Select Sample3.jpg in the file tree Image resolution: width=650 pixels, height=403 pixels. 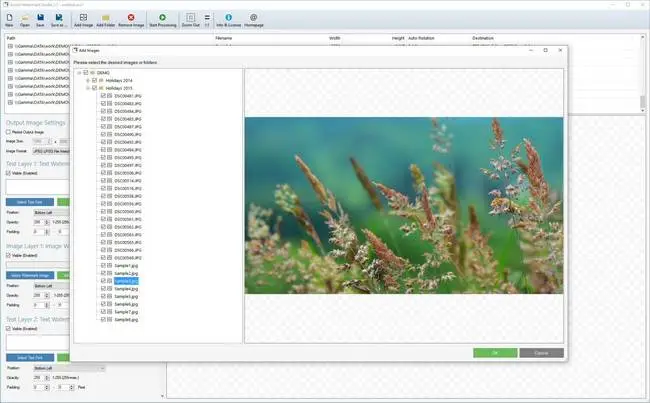(124, 282)
